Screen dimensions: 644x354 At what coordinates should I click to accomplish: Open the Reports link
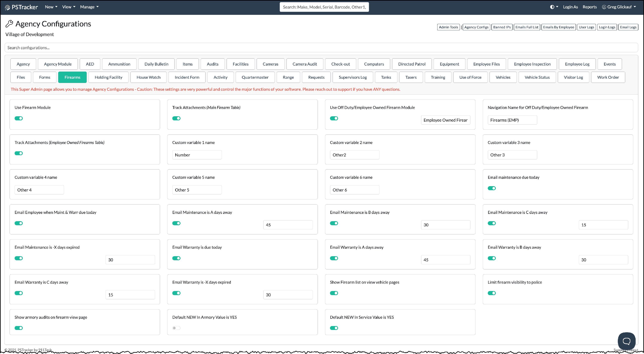pyautogui.click(x=589, y=7)
